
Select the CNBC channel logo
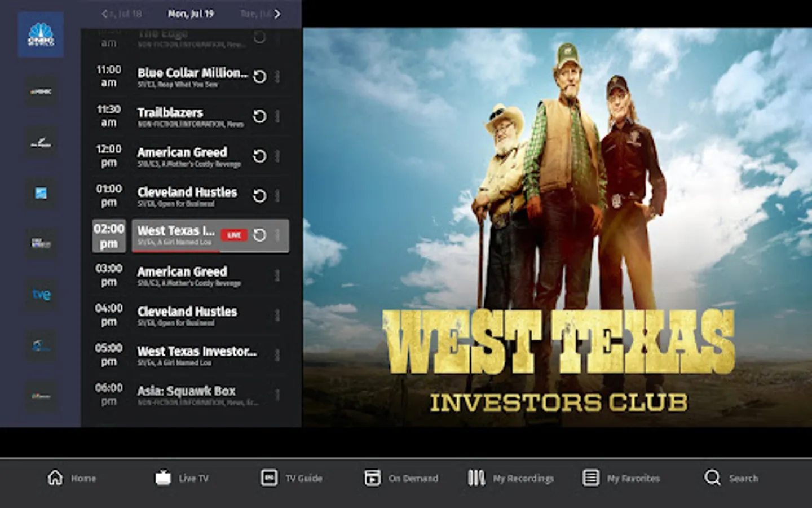pyautogui.click(x=41, y=35)
